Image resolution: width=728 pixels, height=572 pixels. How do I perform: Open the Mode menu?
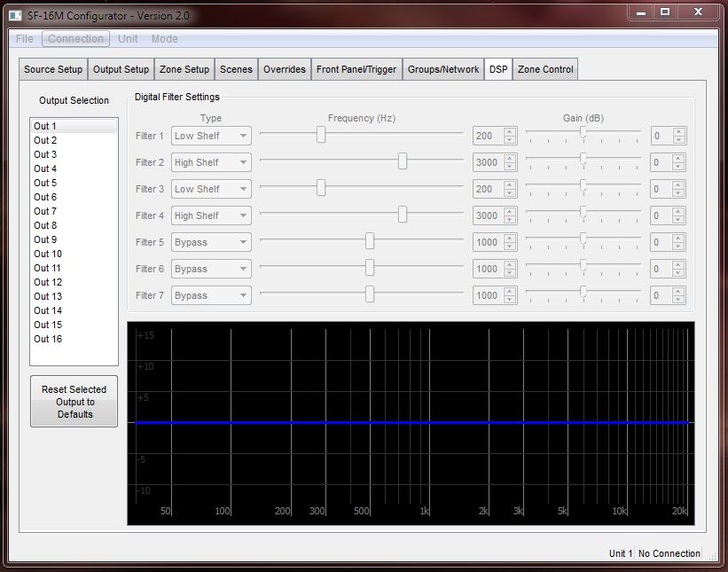pyautogui.click(x=164, y=38)
